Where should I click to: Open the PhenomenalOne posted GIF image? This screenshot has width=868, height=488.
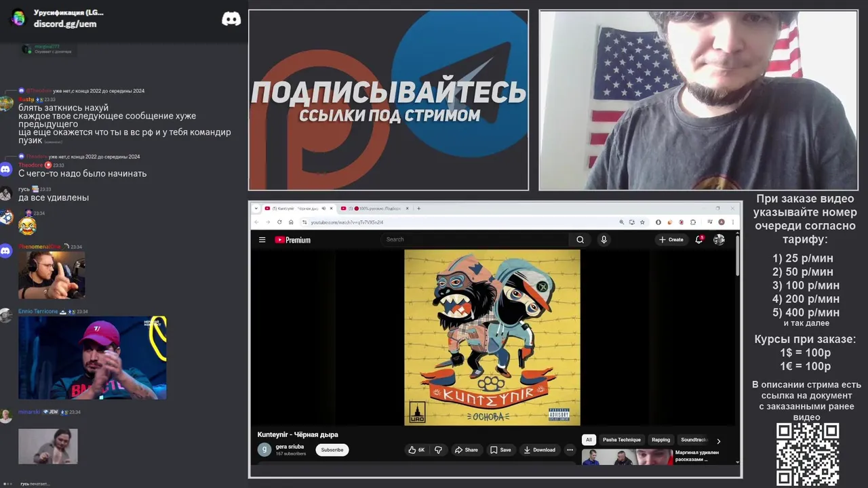point(52,275)
